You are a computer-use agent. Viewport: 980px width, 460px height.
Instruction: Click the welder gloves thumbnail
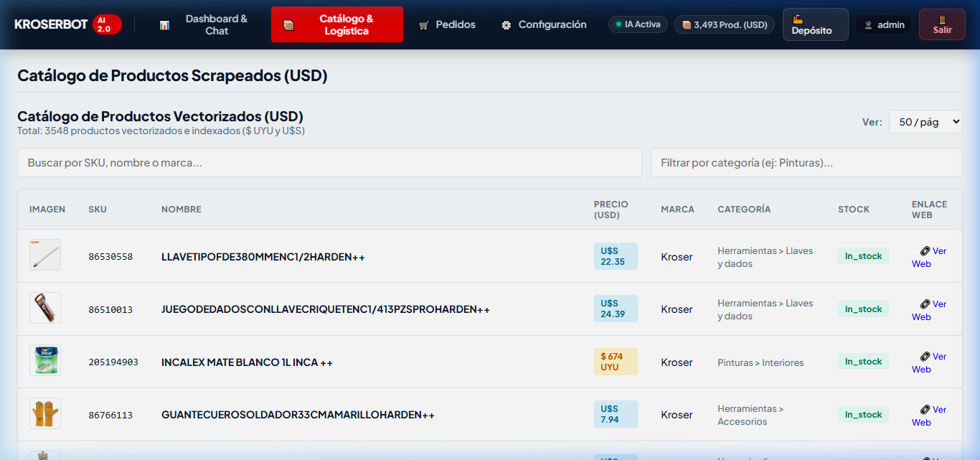click(x=45, y=413)
